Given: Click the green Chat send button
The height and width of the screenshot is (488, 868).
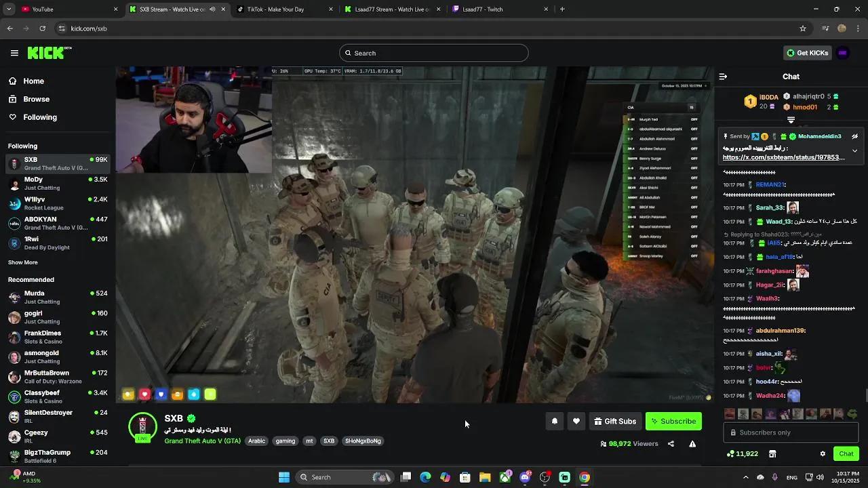Looking at the screenshot, I should (846, 454).
